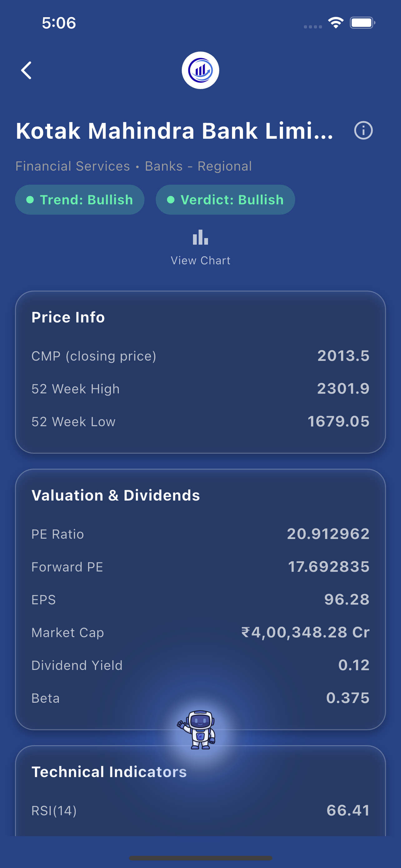This screenshot has width=401, height=868.
Task: Tap the Wi-Fi status icon
Action: pos(335,23)
